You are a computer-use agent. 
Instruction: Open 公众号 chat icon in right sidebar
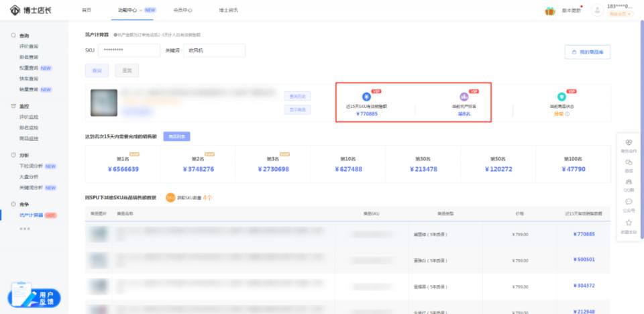629,201
